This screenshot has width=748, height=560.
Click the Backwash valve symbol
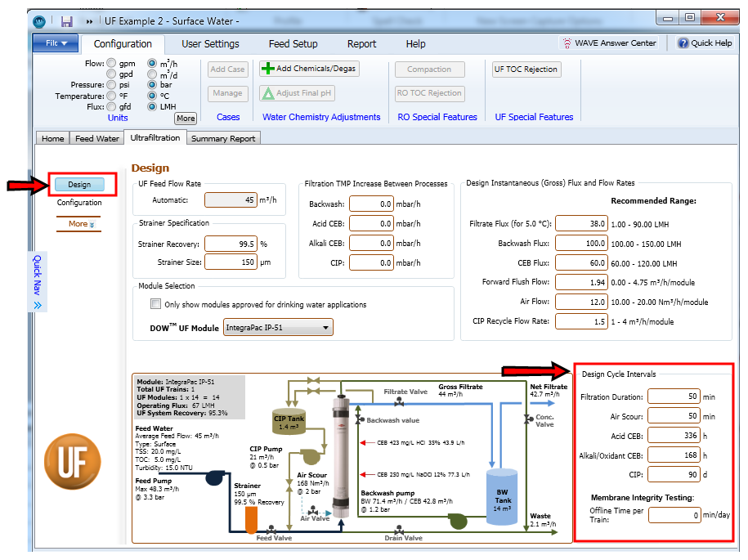click(x=359, y=419)
